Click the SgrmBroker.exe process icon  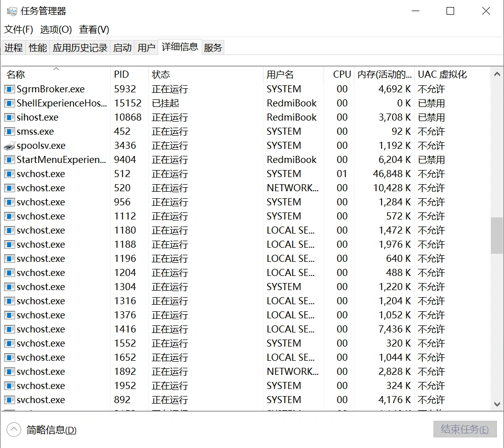tap(9, 89)
